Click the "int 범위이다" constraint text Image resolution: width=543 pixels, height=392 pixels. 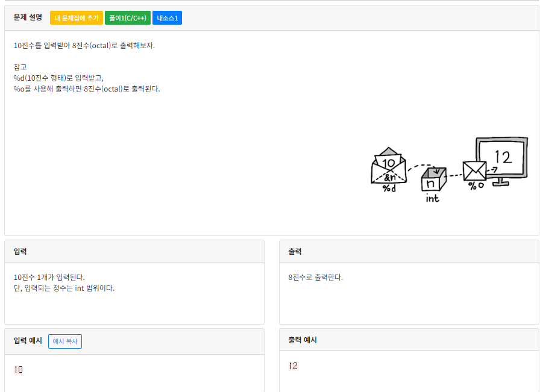(63, 287)
